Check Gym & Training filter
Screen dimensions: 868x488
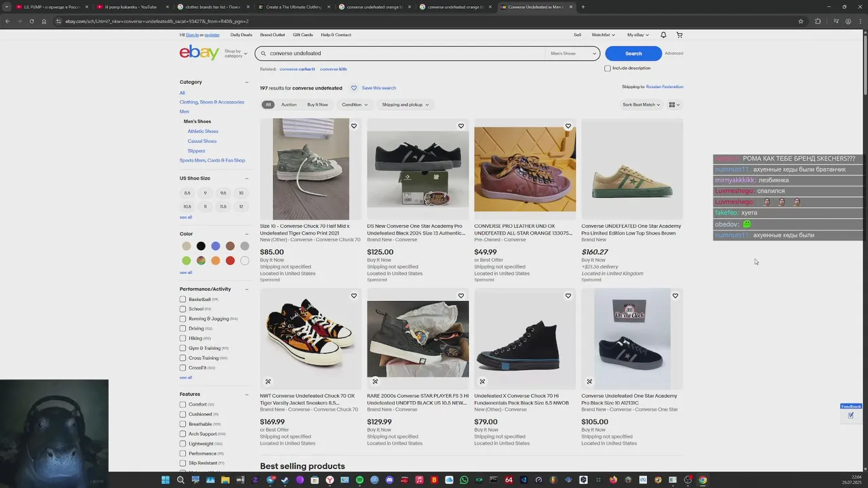(182, 348)
